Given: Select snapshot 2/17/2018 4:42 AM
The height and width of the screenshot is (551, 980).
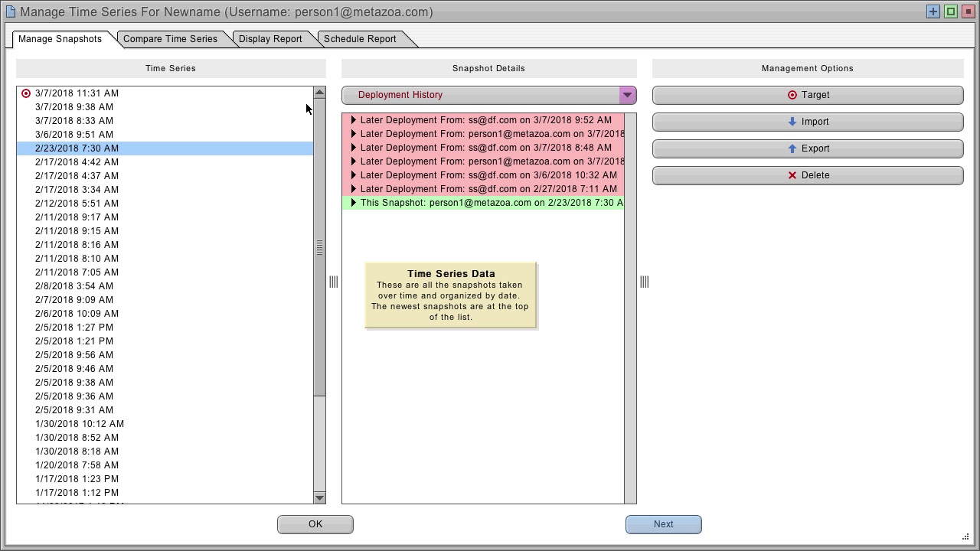Looking at the screenshot, I should coord(165,162).
